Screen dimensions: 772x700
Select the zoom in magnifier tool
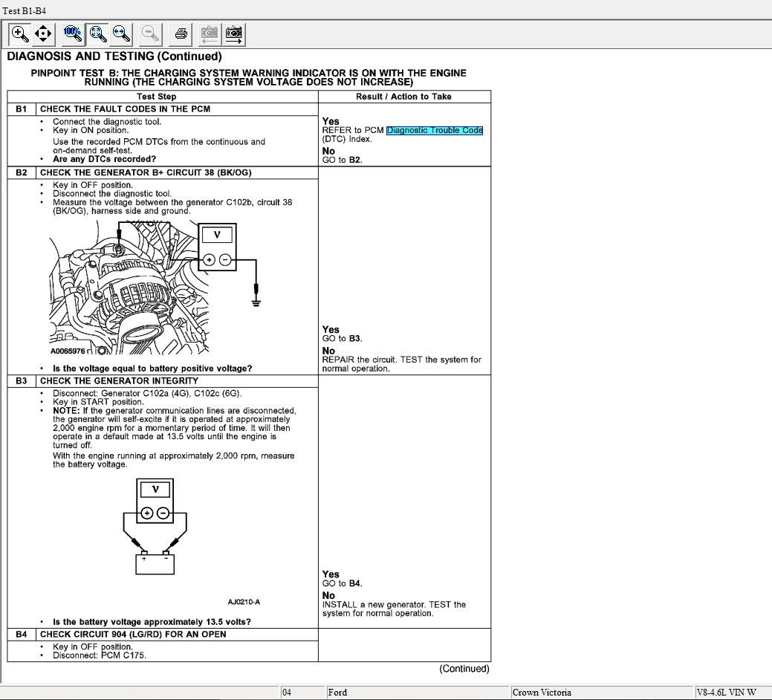point(20,33)
